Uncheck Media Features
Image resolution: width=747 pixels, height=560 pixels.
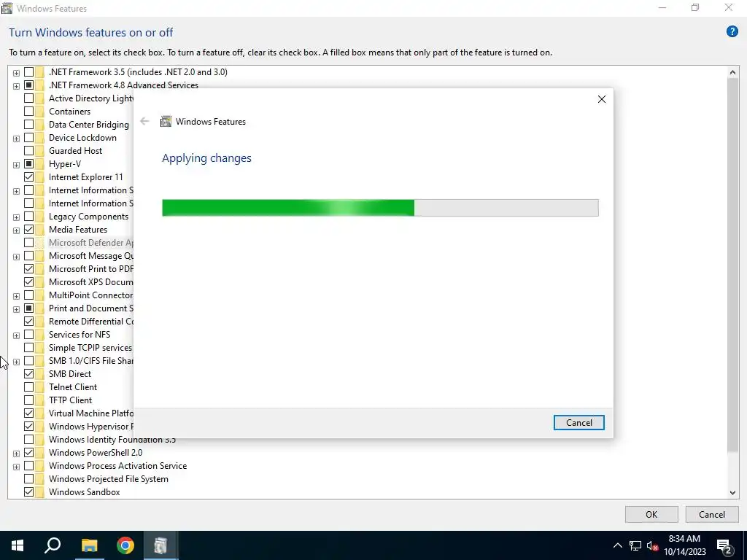(x=28, y=230)
